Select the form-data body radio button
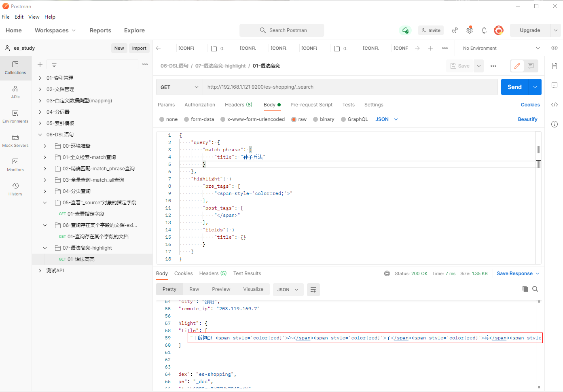 186,119
